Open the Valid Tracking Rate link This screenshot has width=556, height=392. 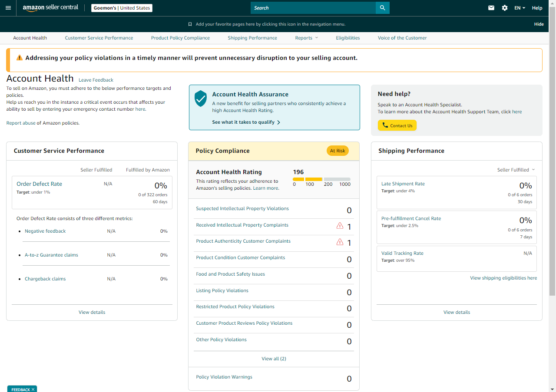[402, 254]
